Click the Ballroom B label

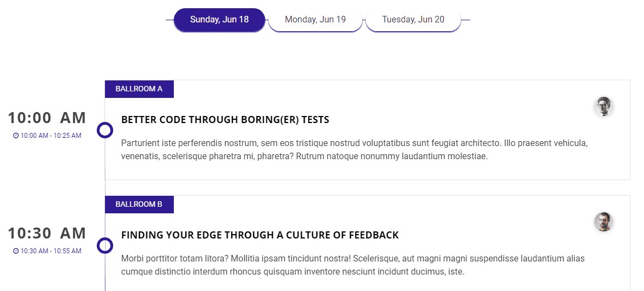(139, 205)
